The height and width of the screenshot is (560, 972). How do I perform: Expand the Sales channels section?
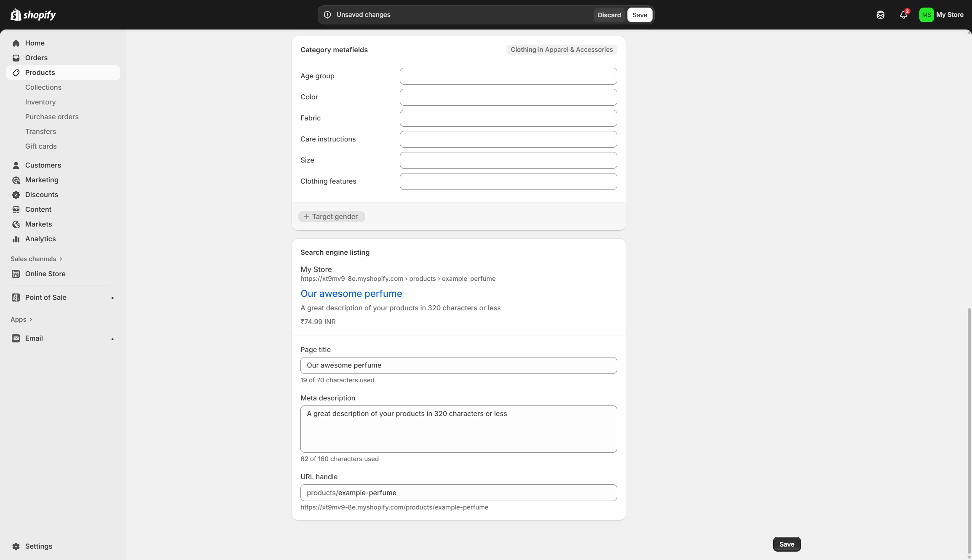(36, 259)
